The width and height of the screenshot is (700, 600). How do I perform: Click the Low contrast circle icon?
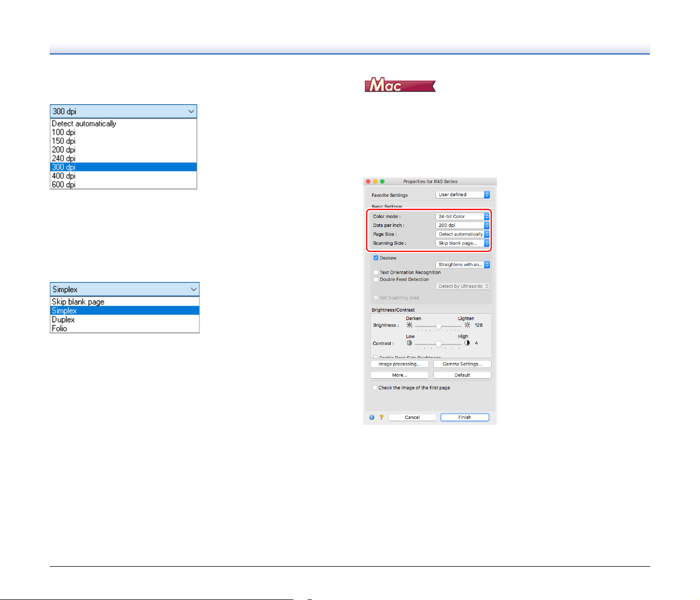pyautogui.click(x=409, y=343)
